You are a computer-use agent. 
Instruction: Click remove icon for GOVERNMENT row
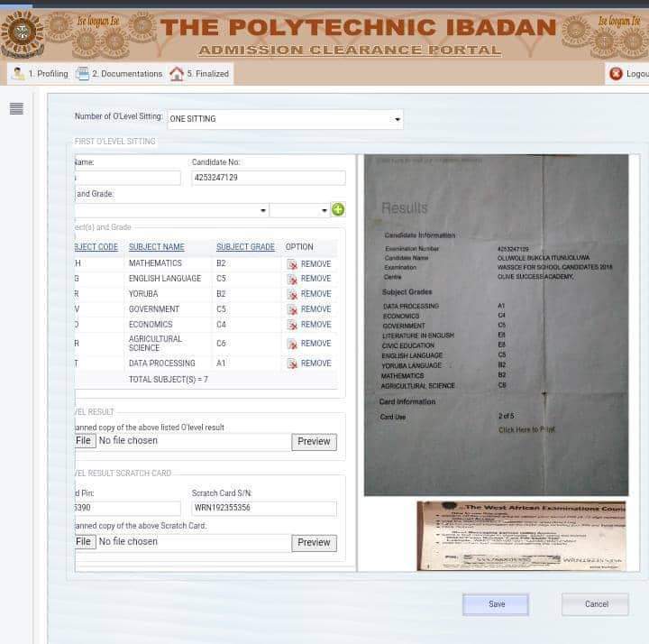[292, 309]
